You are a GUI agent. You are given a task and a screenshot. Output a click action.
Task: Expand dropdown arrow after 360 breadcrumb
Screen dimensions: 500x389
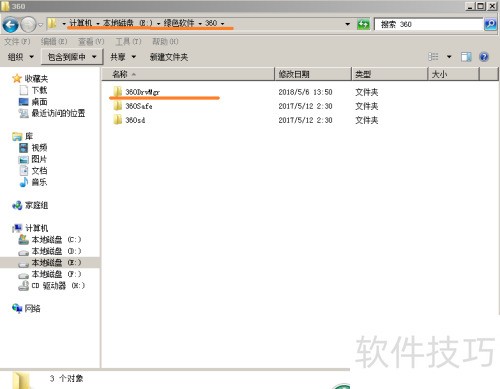(222, 24)
